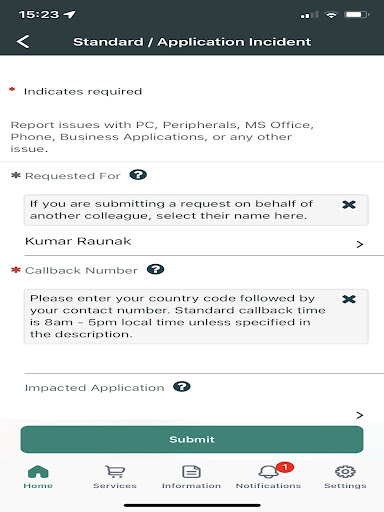Open the Home tab

[38, 477]
